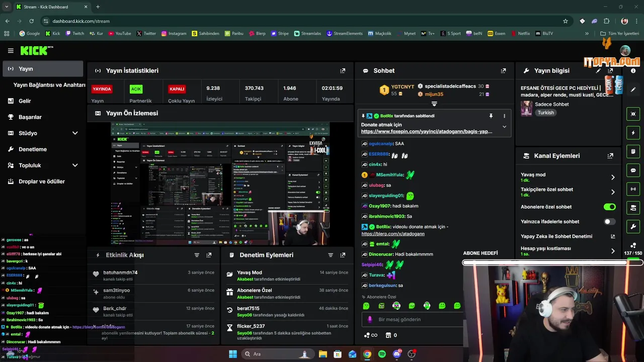Click berat7515 in moderation actions

click(248, 308)
